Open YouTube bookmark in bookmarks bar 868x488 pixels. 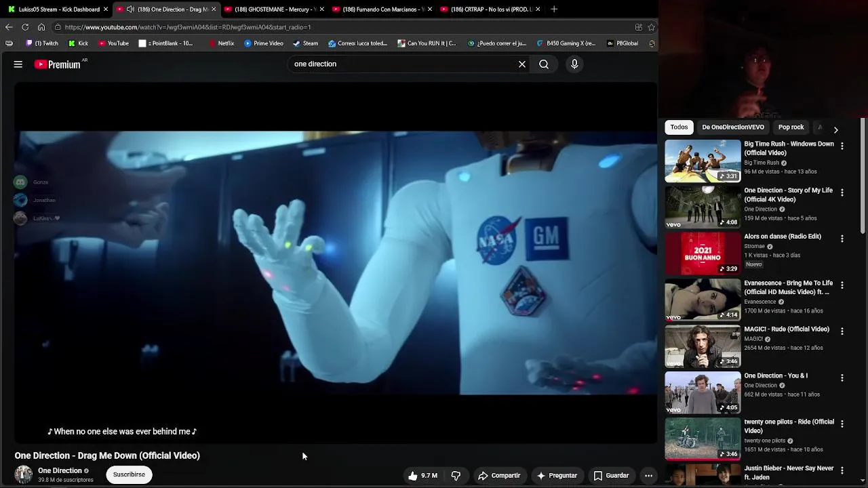[x=113, y=43]
